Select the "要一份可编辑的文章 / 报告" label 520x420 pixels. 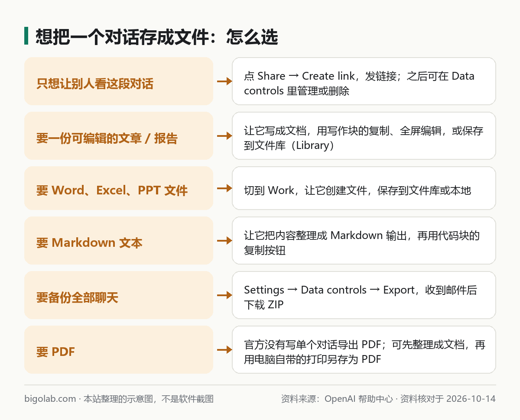pos(107,138)
